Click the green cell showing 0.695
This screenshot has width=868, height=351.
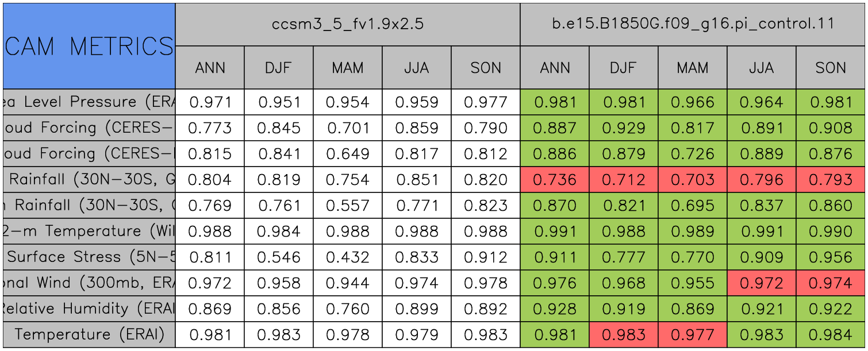coord(693,206)
